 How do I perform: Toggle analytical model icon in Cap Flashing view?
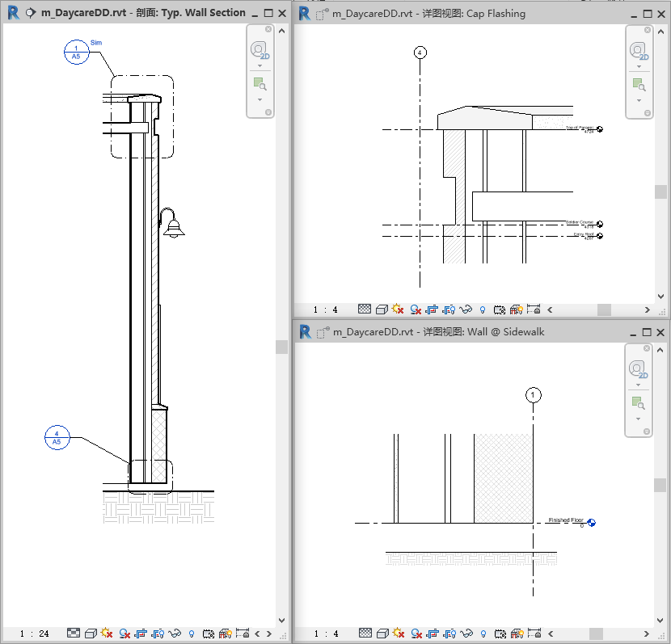coord(516,309)
